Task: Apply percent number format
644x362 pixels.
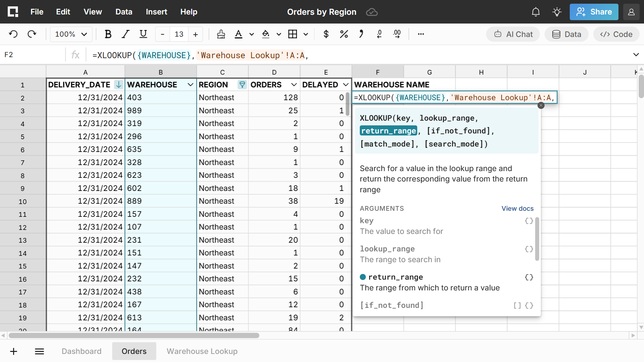Action: click(344, 34)
